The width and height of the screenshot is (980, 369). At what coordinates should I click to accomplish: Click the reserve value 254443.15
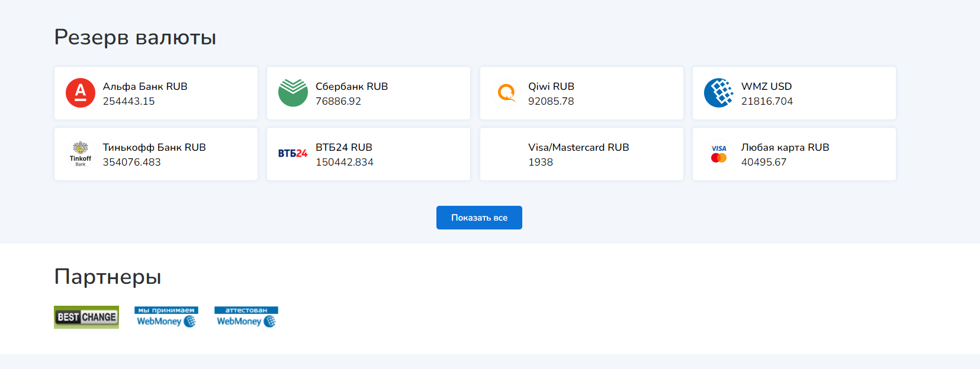[129, 101]
